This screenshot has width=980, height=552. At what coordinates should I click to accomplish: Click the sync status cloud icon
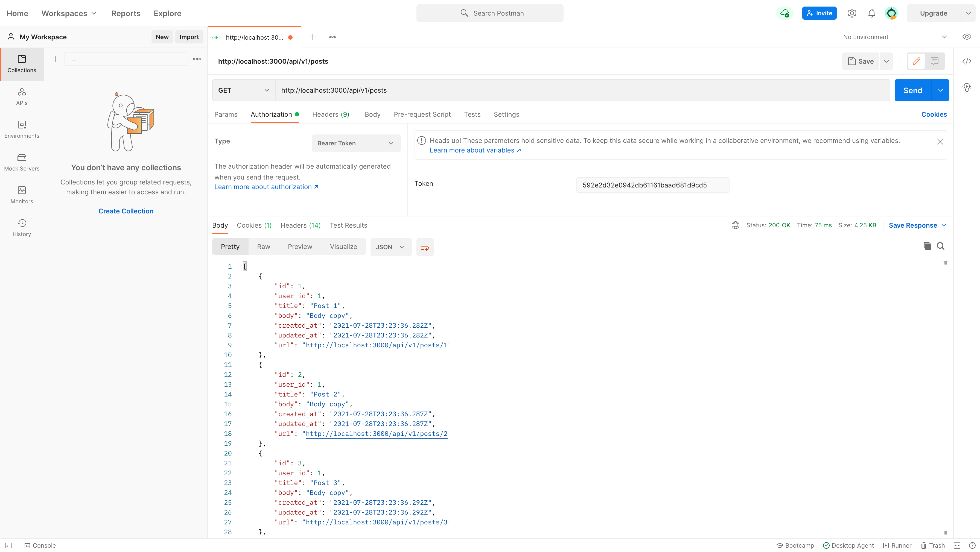784,13
